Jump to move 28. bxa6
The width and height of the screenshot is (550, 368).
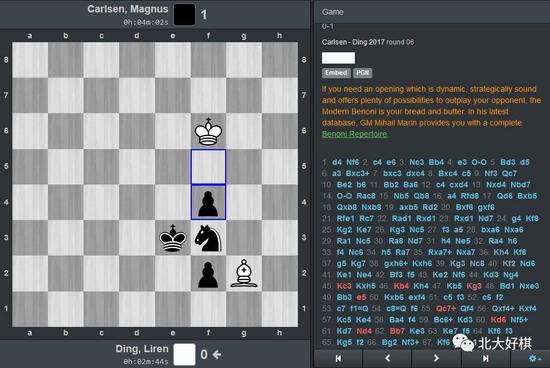click(x=490, y=229)
